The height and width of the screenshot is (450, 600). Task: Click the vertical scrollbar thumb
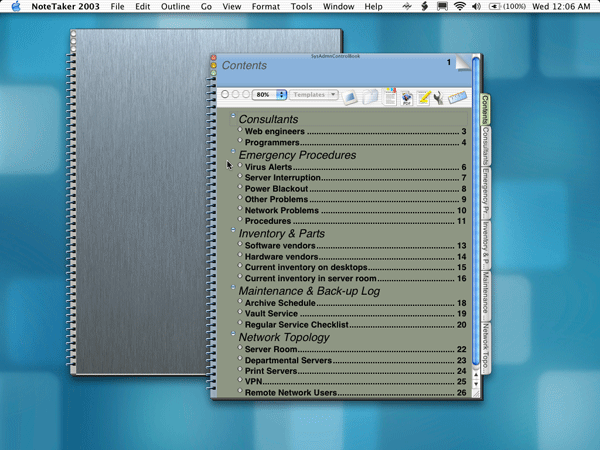pyautogui.click(x=476, y=210)
